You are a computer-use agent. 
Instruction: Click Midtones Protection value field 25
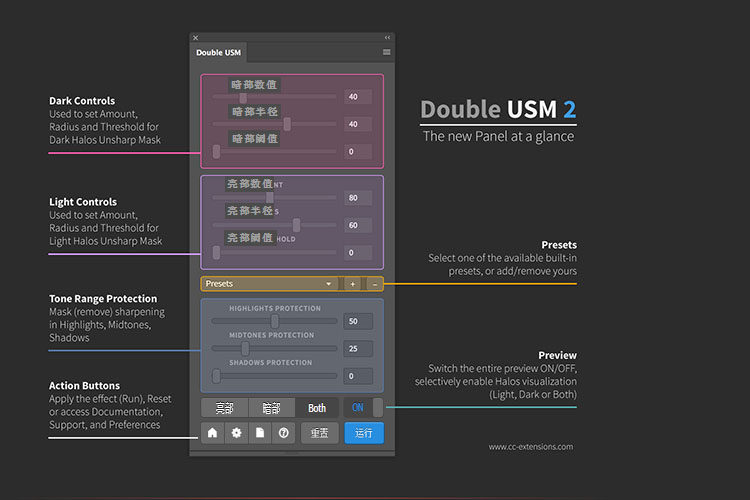(358, 349)
